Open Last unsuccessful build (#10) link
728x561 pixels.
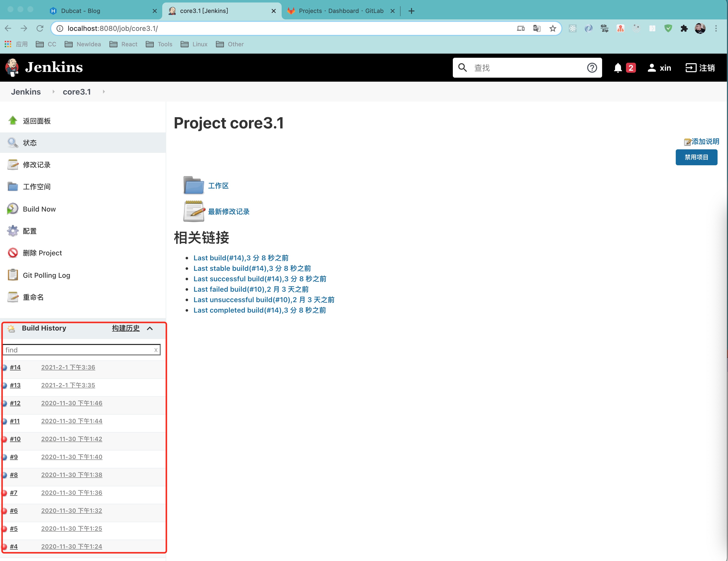pos(264,299)
